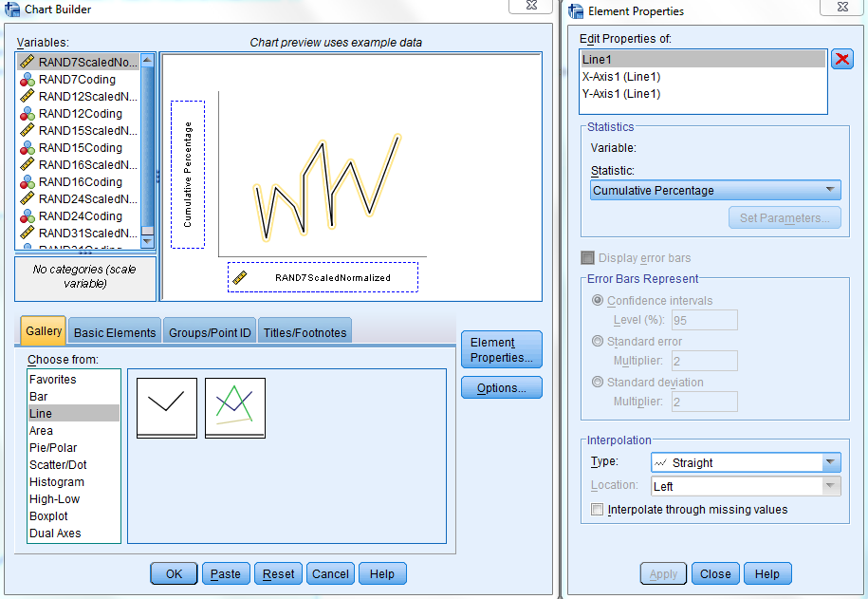Open the Titles/Footnotes tab
This screenshot has height=599, width=868.
point(305,332)
